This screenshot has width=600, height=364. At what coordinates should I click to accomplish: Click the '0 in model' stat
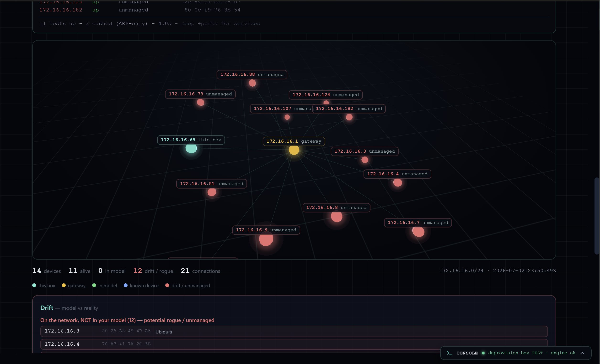point(112,271)
